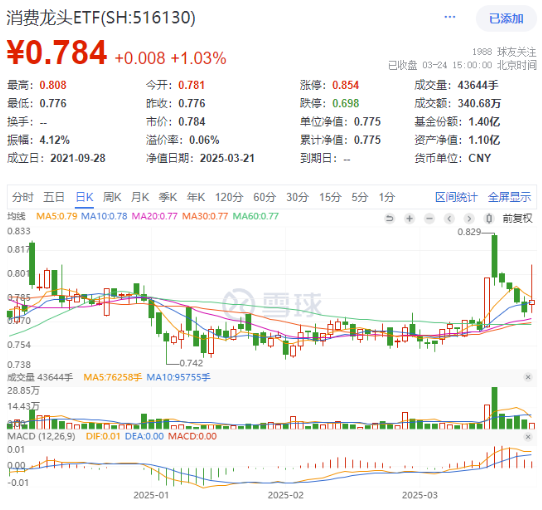Switch to 60分 interval tab
542x510 pixels.
coord(264,197)
